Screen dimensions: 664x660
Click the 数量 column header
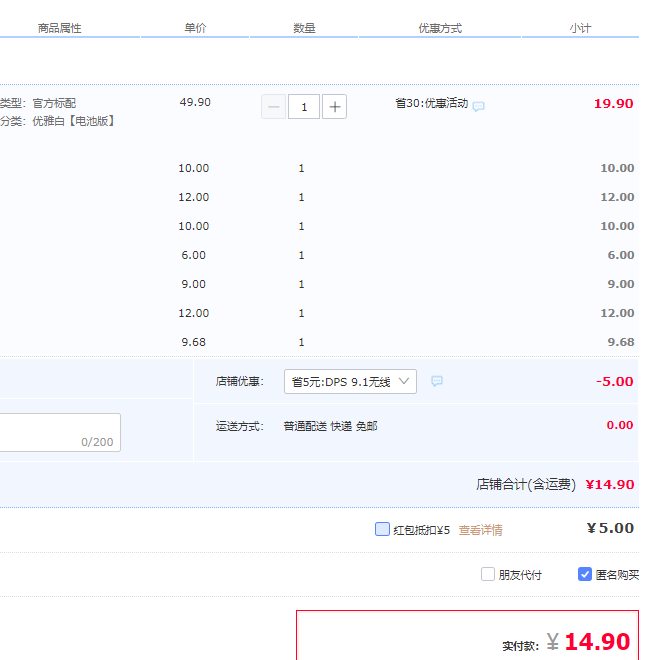click(x=304, y=28)
